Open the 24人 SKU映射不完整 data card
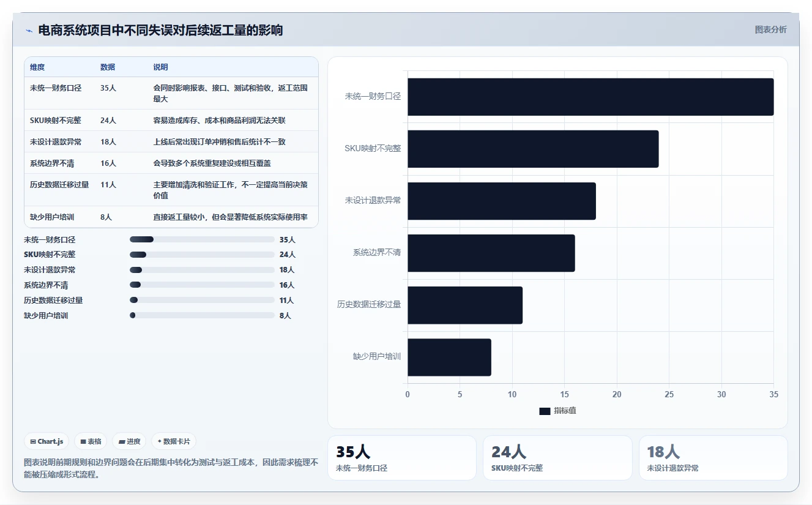Image resolution: width=812 pixels, height=505 pixels. point(557,458)
